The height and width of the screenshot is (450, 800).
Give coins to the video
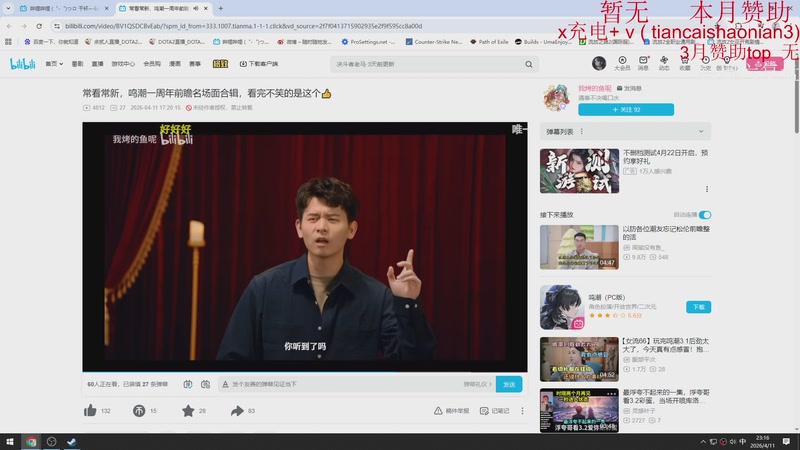[x=139, y=410]
